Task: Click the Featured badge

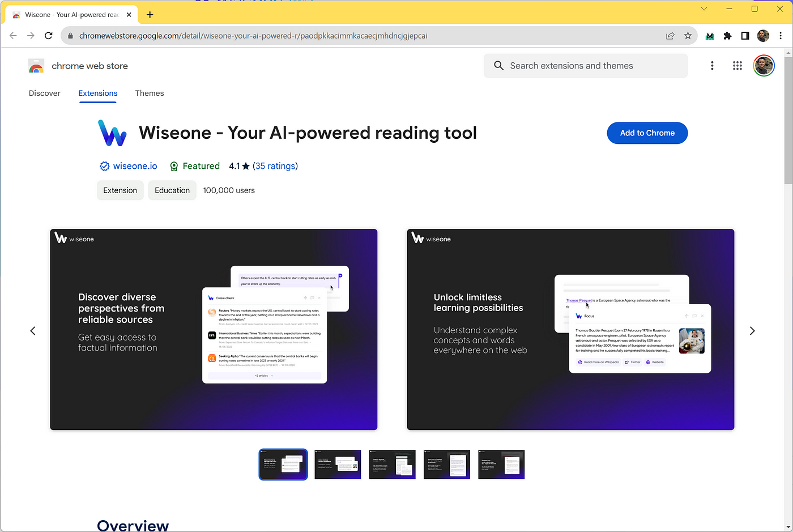Action: [195, 166]
